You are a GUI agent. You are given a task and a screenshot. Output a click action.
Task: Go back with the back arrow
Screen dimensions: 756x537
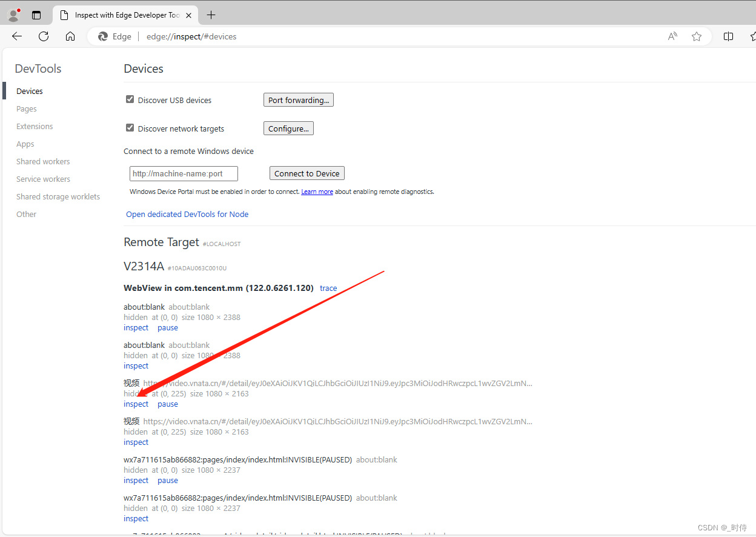coord(17,36)
